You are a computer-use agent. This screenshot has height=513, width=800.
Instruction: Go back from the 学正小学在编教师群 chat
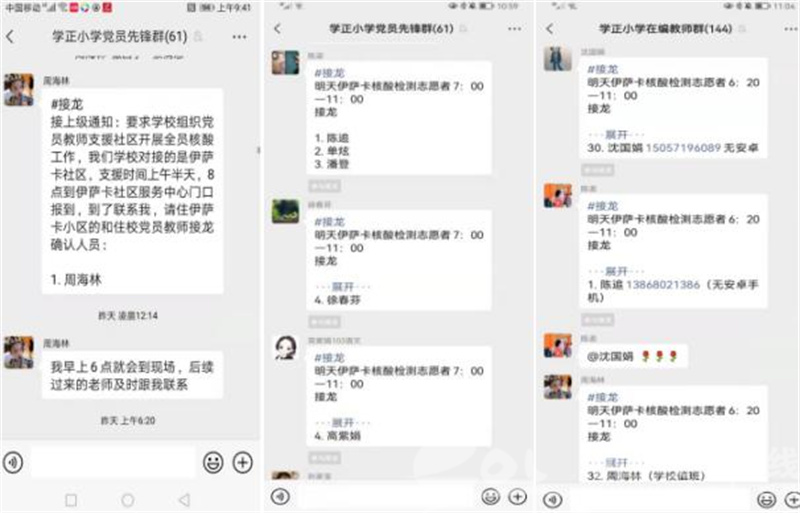click(x=549, y=29)
